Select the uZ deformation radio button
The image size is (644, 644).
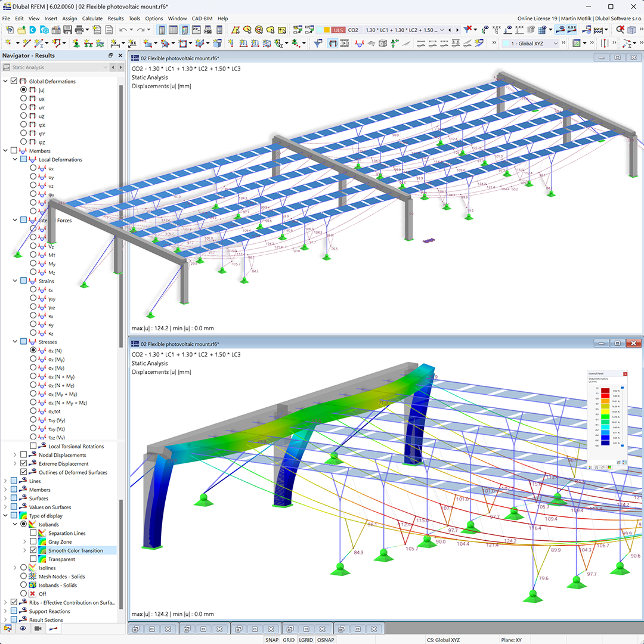(x=23, y=116)
